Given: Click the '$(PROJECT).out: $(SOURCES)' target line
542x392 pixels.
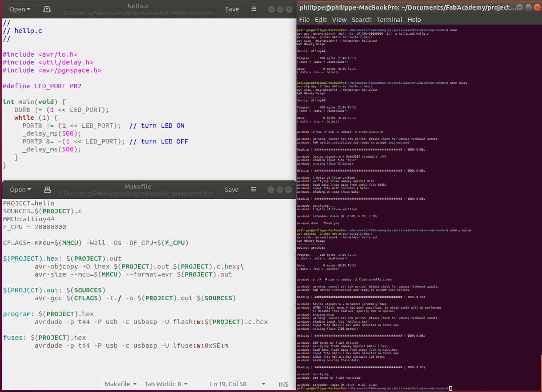Looking at the screenshot, I should pos(54,290).
